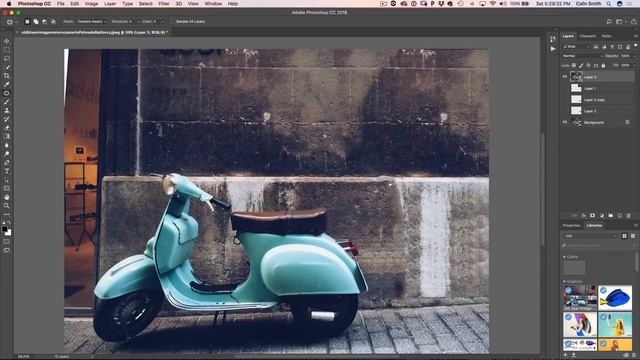Lock all with the padlock icon
Image resolution: width=640 pixels, height=360 pixels.
(x=603, y=65)
